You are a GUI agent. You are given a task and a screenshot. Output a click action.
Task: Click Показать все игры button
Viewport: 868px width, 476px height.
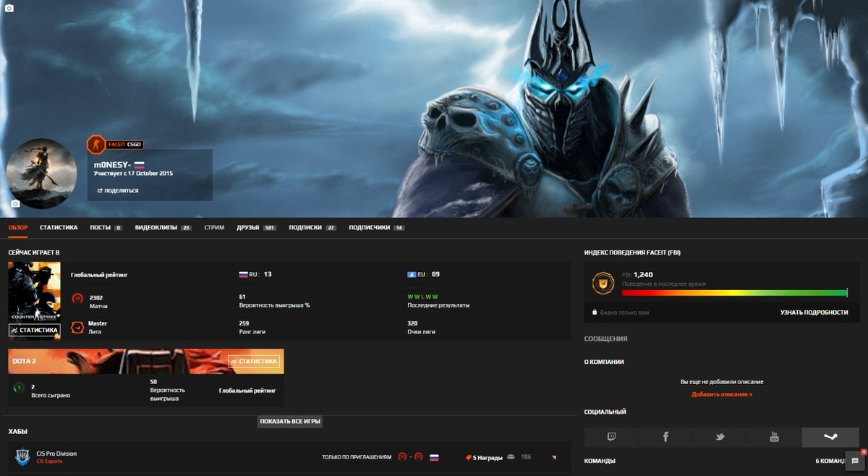tap(290, 421)
